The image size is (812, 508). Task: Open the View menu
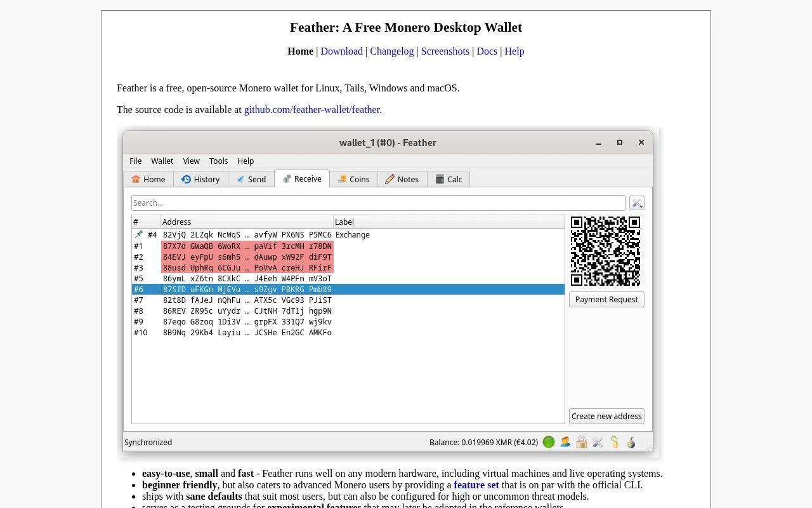tap(192, 161)
